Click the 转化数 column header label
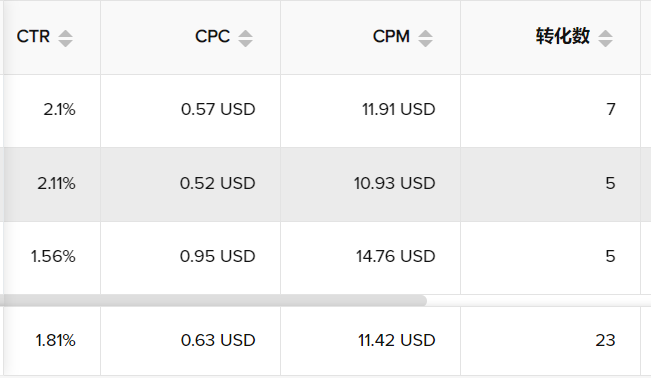The height and width of the screenshot is (378, 651). [563, 36]
